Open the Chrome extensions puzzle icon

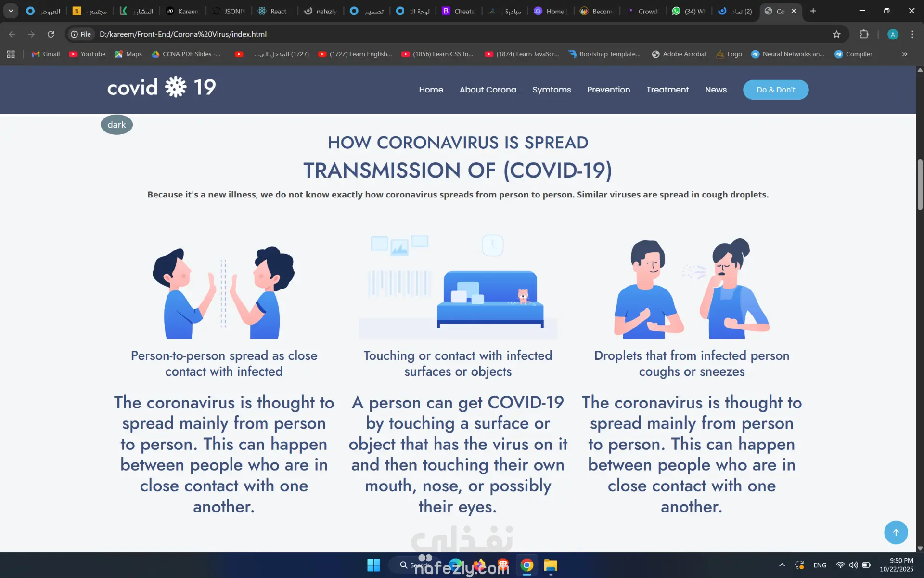coord(864,34)
